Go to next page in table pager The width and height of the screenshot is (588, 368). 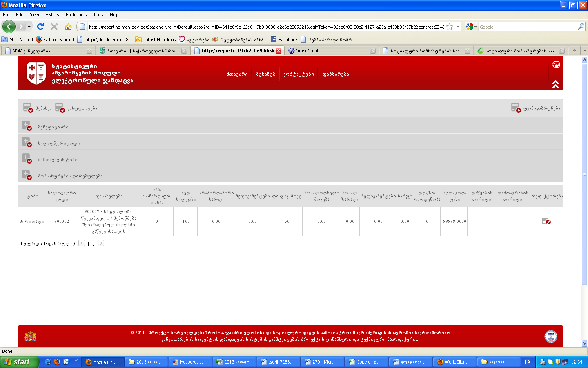tap(101, 243)
